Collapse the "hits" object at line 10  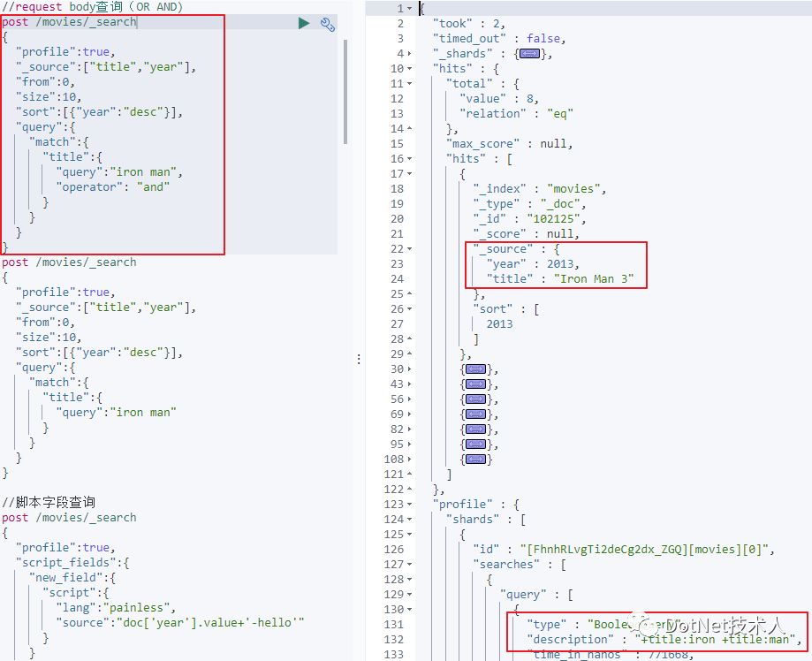(x=409, y=69)
